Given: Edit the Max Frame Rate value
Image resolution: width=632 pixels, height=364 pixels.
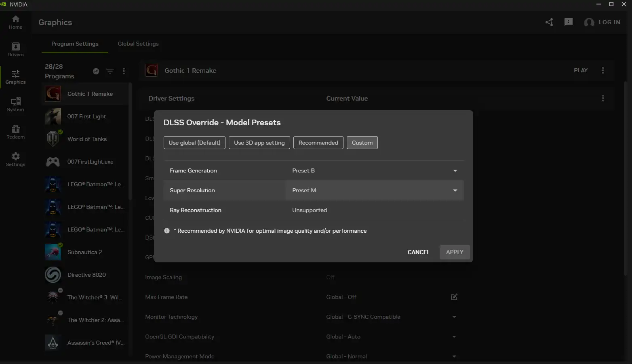Looking at the screenshot, I should 454,297.
